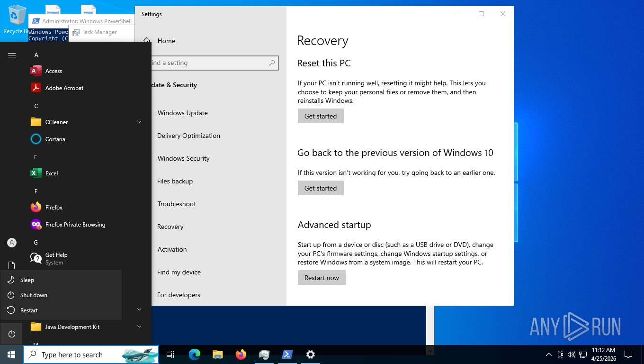This screenshot has height=364, width=644.
Task: Choose Sleep from the power menu
Action: click(x=61, y=280)
